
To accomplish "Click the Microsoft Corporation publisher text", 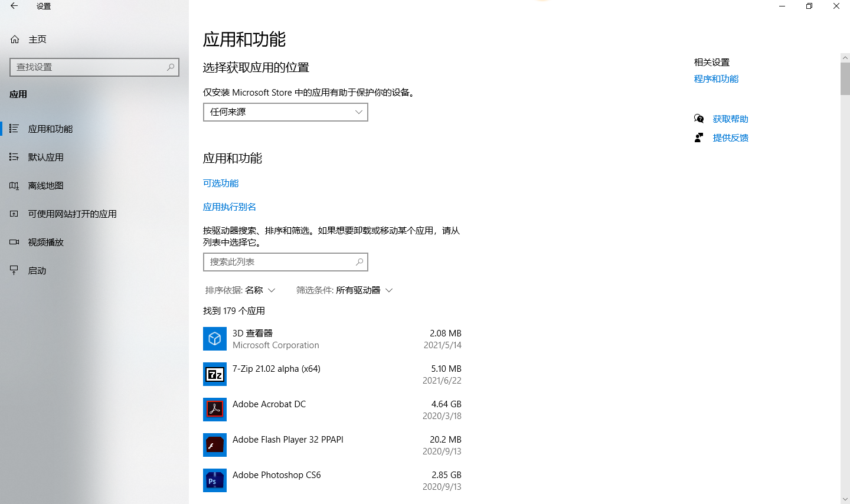I will [276, 345].
